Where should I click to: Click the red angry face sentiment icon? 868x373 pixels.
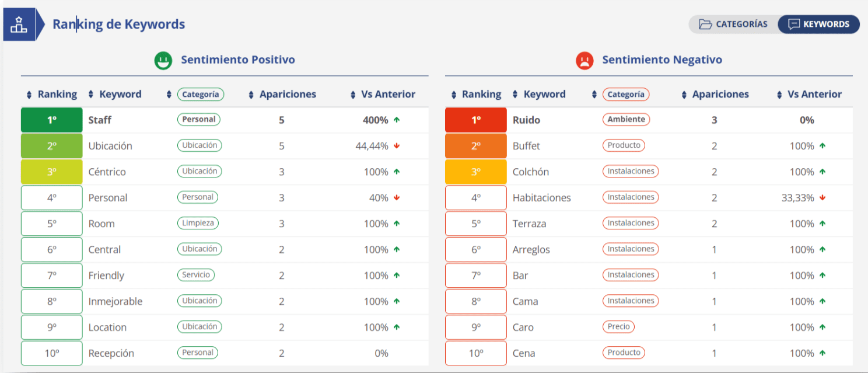point(584,60)
